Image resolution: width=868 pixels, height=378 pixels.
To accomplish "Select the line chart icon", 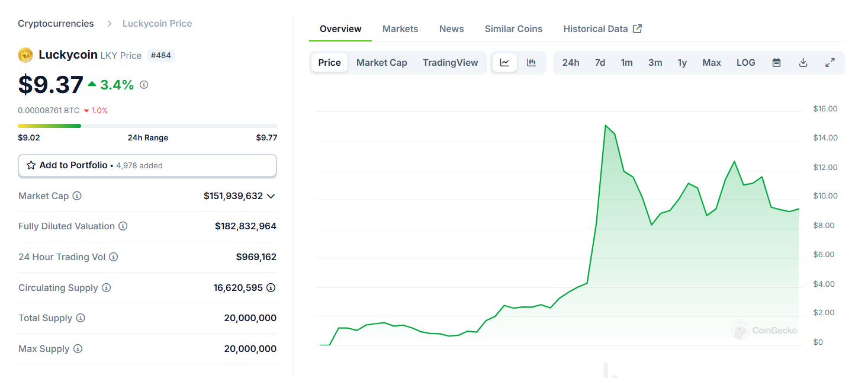I will click(x=504, y=62).
